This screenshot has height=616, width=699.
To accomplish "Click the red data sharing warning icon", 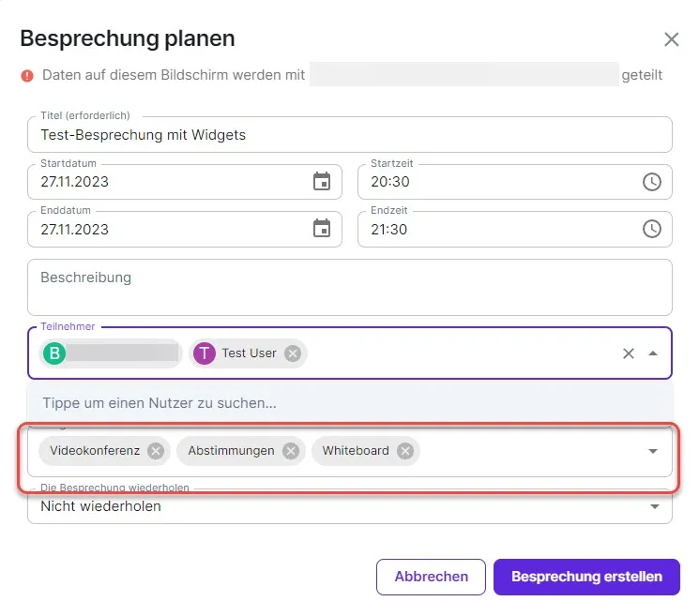I will [x=27, y=76].
